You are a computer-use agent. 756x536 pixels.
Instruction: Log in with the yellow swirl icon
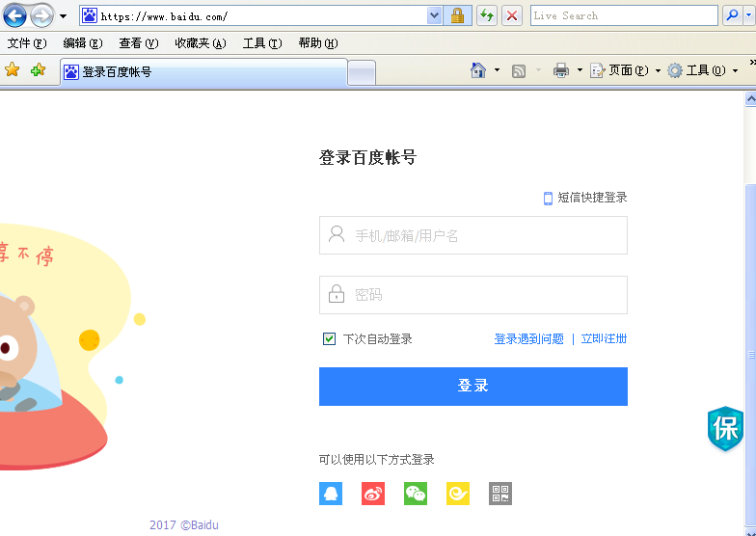click(458, 494)
